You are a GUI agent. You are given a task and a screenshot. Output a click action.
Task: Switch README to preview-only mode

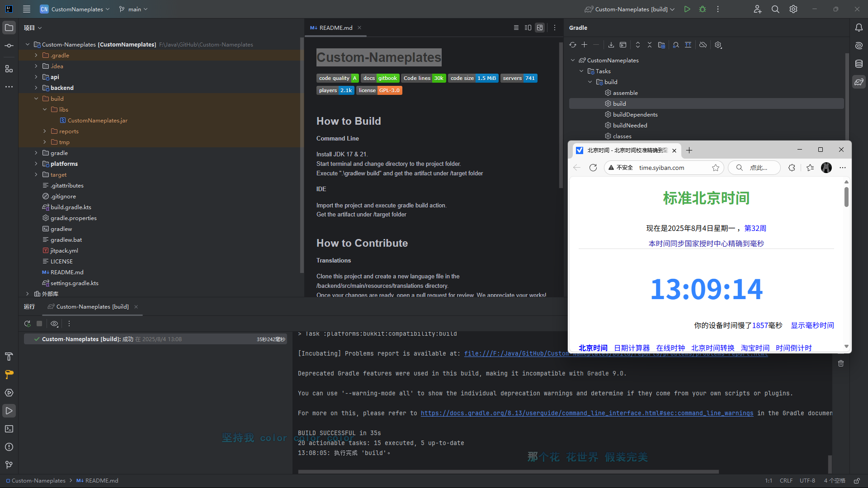540,28
